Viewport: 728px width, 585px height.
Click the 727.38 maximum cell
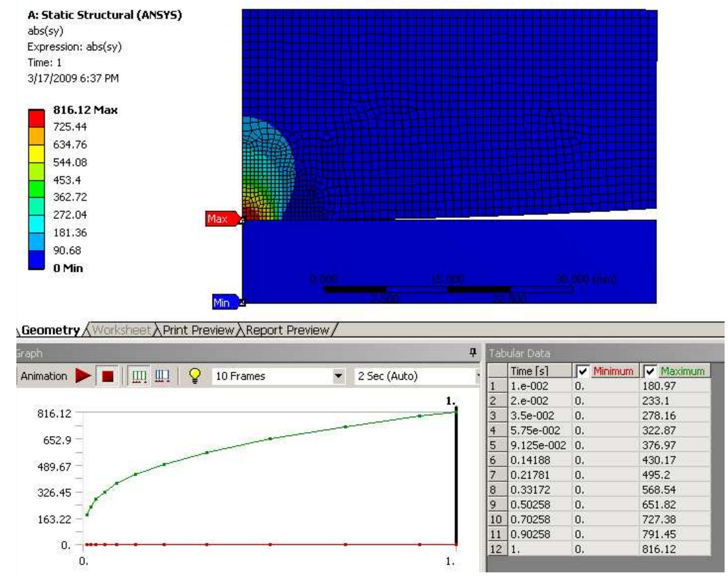(x=675, y=519)
